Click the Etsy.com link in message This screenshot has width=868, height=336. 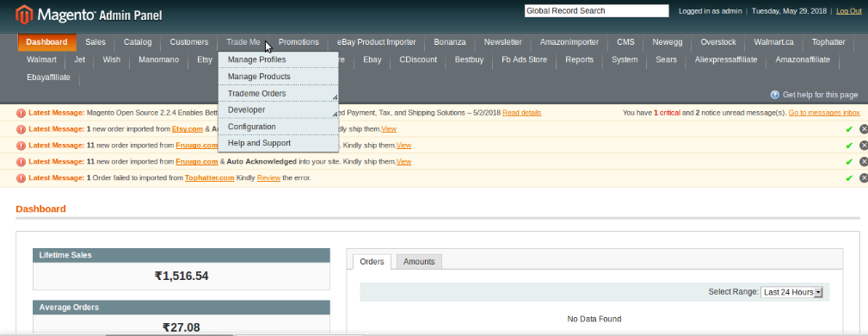pos(188,129)
